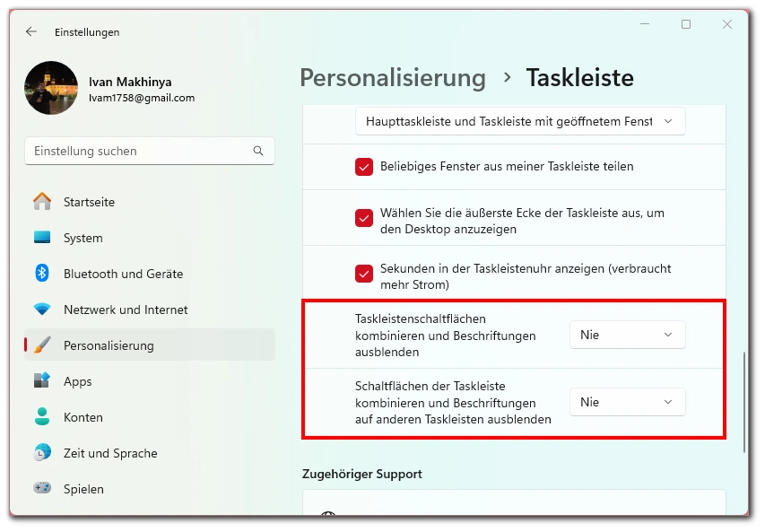Click the Ivam1758@gmail.com email text

point(142,98)
